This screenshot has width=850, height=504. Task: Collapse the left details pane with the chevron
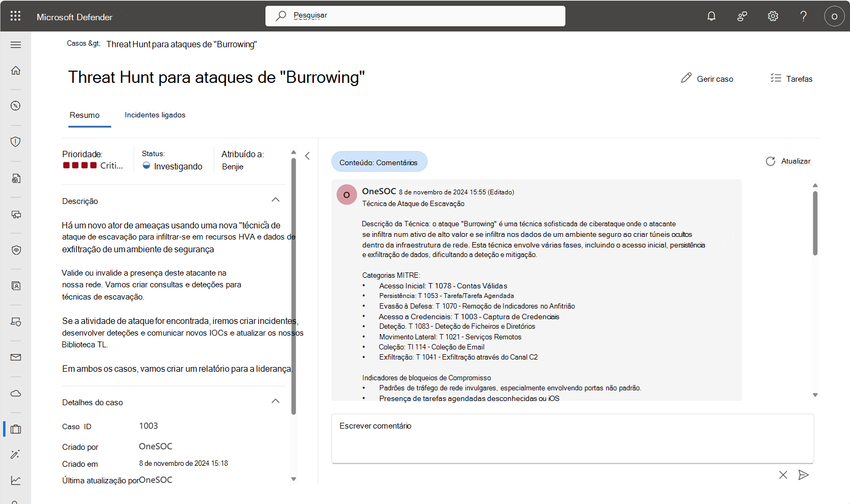pos(308,156)
